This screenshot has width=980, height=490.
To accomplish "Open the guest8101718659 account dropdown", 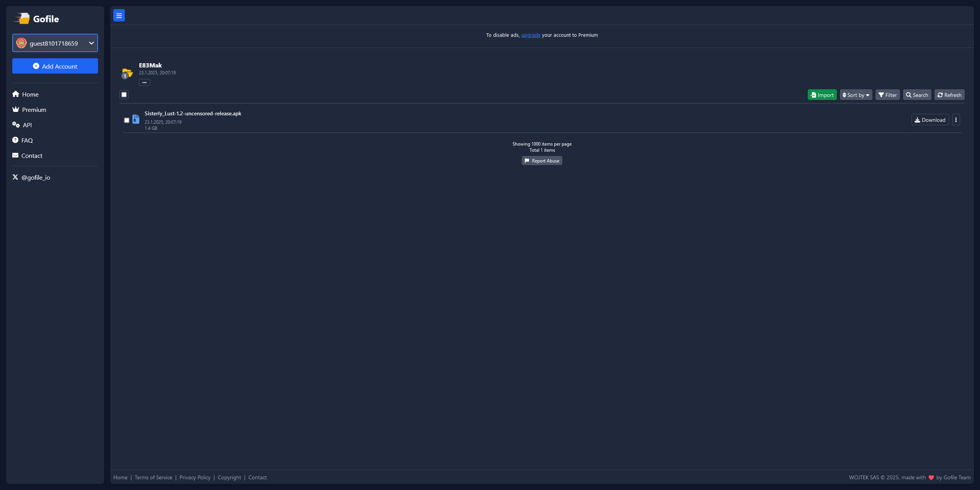I will point(55,43).
